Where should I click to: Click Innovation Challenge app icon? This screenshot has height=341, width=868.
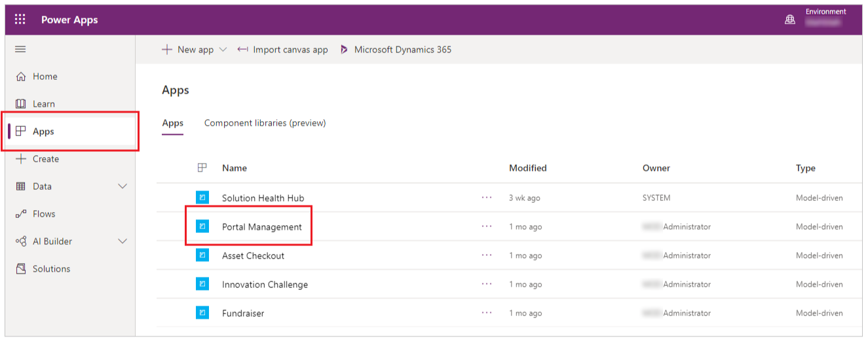point(202,284)
